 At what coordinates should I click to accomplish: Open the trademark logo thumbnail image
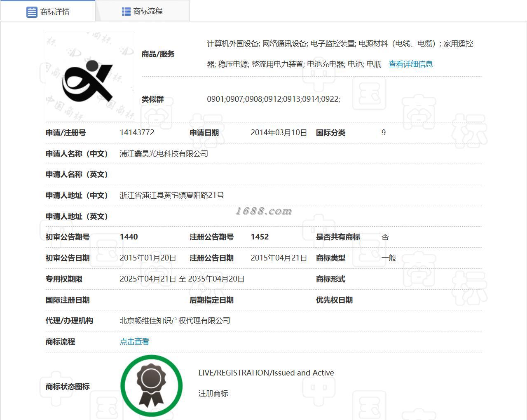(x=90, y=77)
